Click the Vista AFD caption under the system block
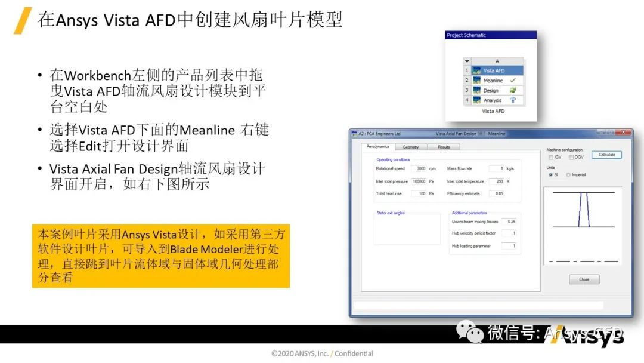The height and width of the screenshot is (363, 644). (493, 111)
